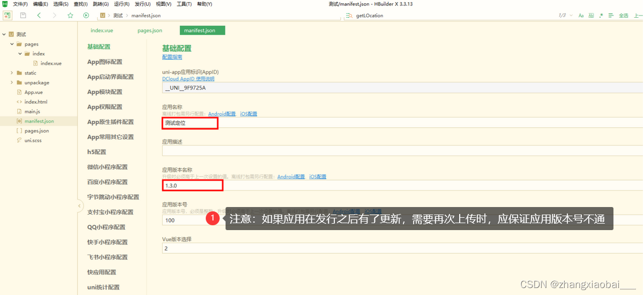Click the save file icon
Image resolution: width=644 pixels, height=295 pixels.
(23, 15)
